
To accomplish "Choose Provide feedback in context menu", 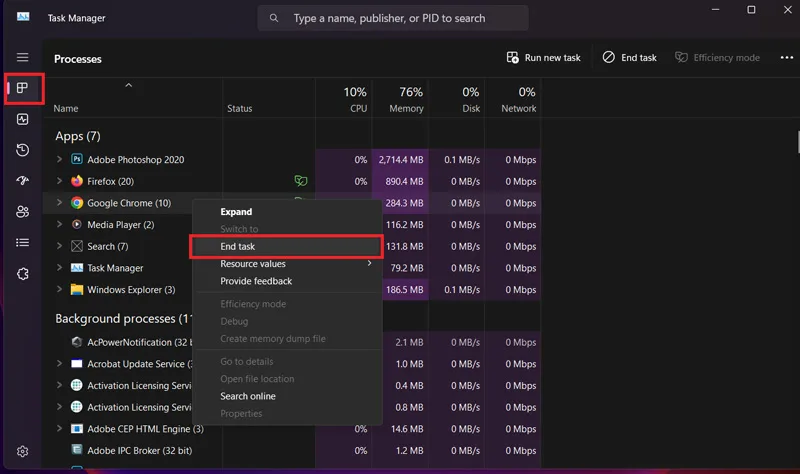I will click(x=287, y=281).
